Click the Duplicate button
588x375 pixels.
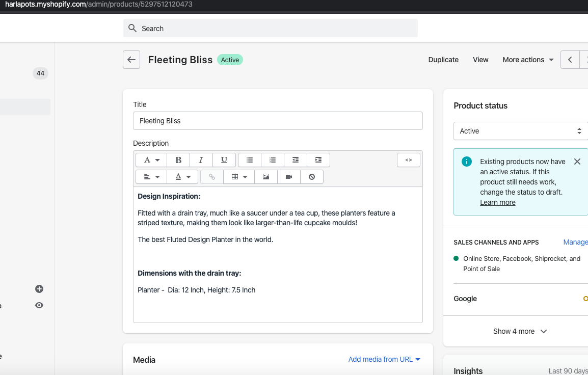443,60
